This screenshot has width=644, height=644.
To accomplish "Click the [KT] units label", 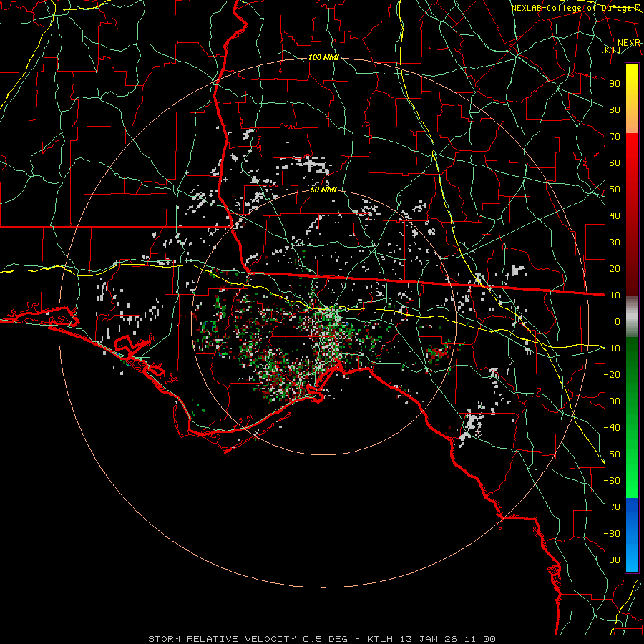I will 611,49.
